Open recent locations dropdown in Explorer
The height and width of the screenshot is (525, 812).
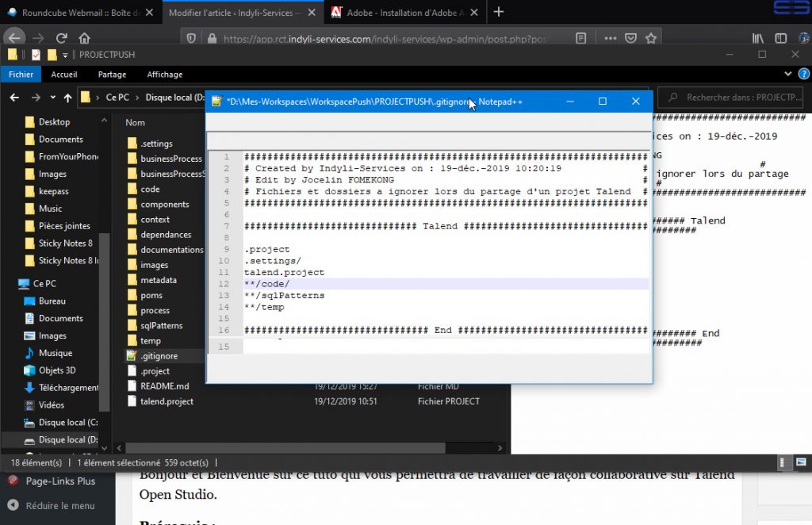(x=53, y=98)
